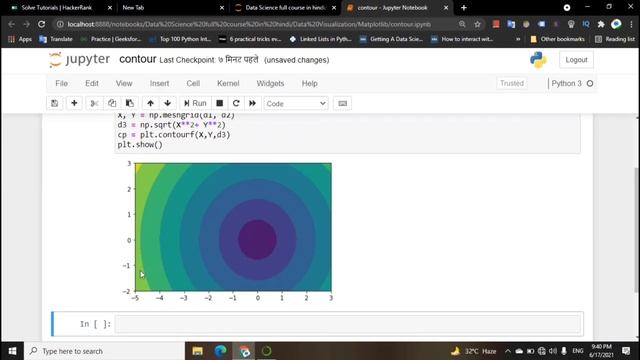
Task: Open the Getting A Data Scie... bookmark
Action: [392, 39]
